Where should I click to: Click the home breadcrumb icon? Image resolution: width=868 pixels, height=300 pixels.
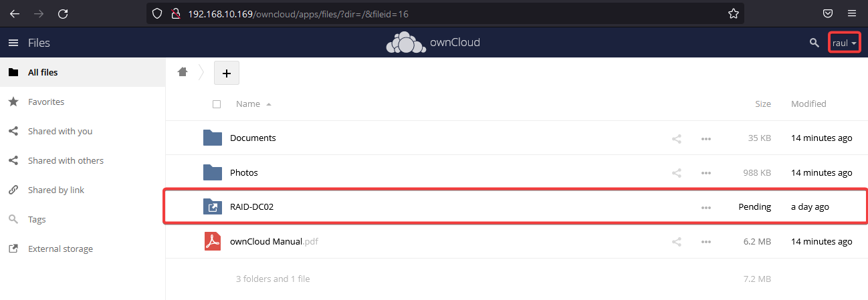[182, 72]
